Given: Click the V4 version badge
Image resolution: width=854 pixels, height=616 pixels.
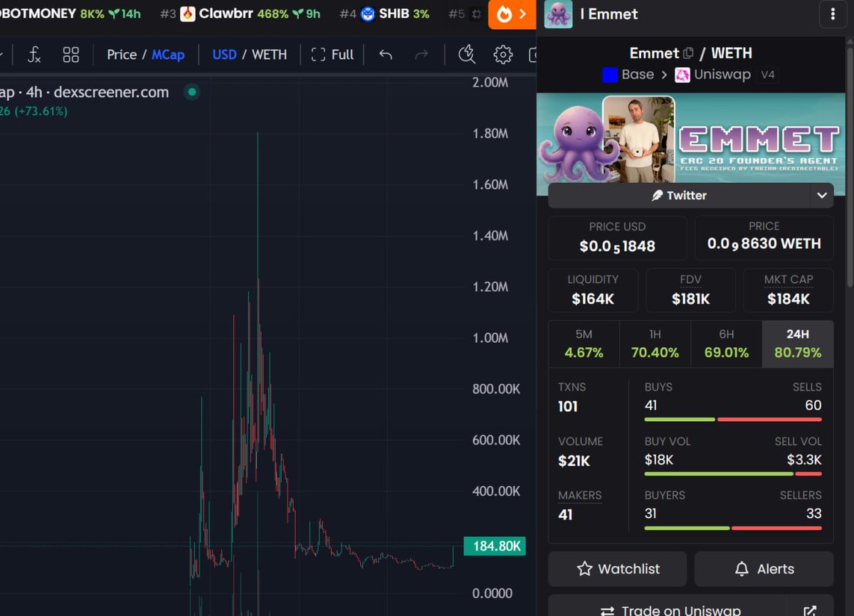Looking at the screenshot, I should [x=768, y=75].
